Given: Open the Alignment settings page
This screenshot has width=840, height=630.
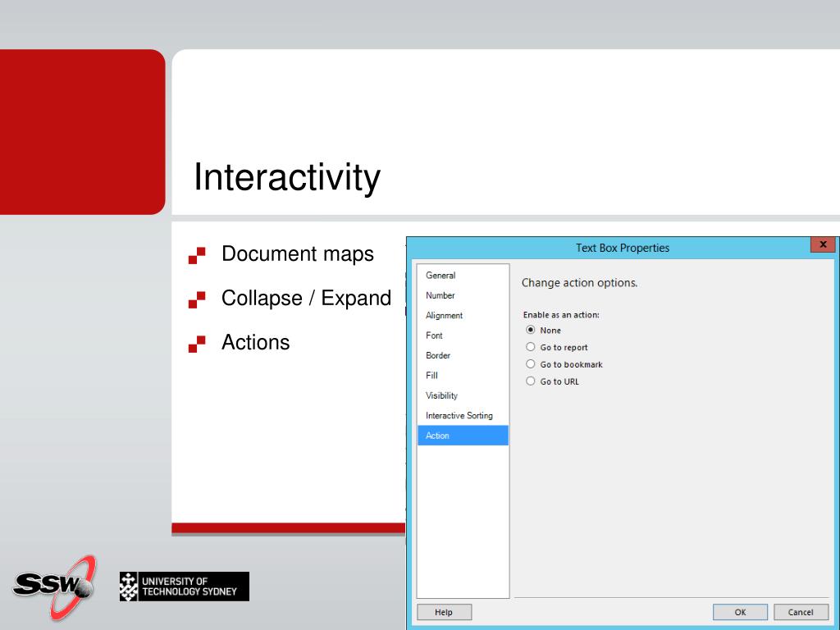Looking at the screenshot, I should [x=463, y=316].
